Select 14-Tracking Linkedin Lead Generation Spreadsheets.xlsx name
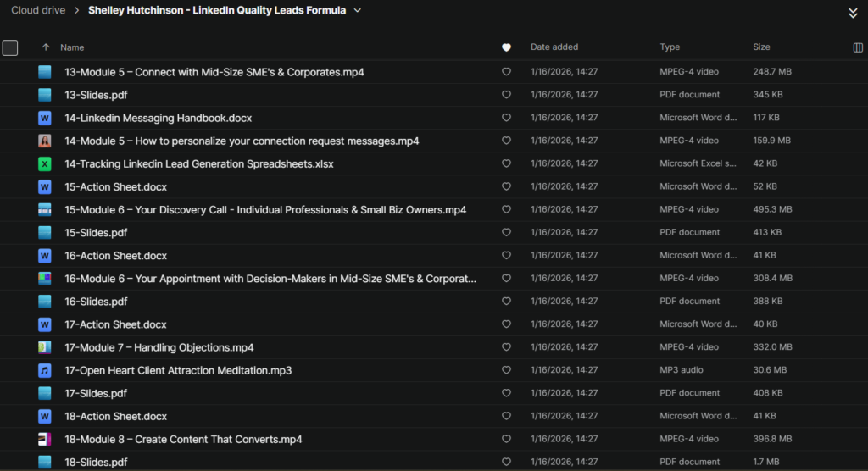This screenshot has height=471, width=868. [198, 163]
